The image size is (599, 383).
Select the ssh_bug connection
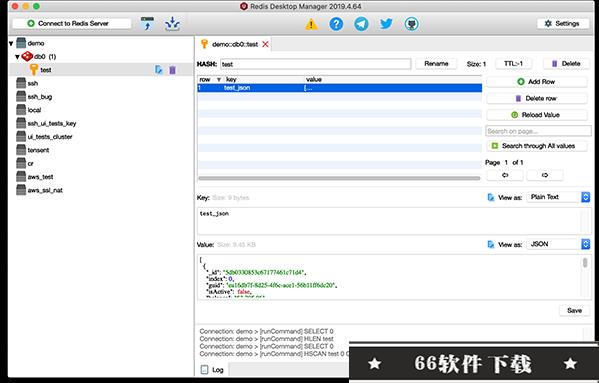coord(39,97)
